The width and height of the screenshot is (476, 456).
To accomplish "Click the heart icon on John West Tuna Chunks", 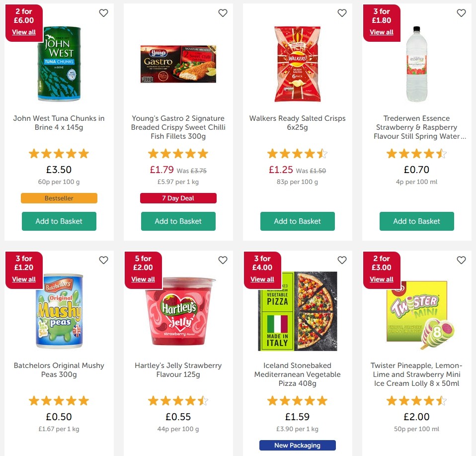I will (103, 13).
